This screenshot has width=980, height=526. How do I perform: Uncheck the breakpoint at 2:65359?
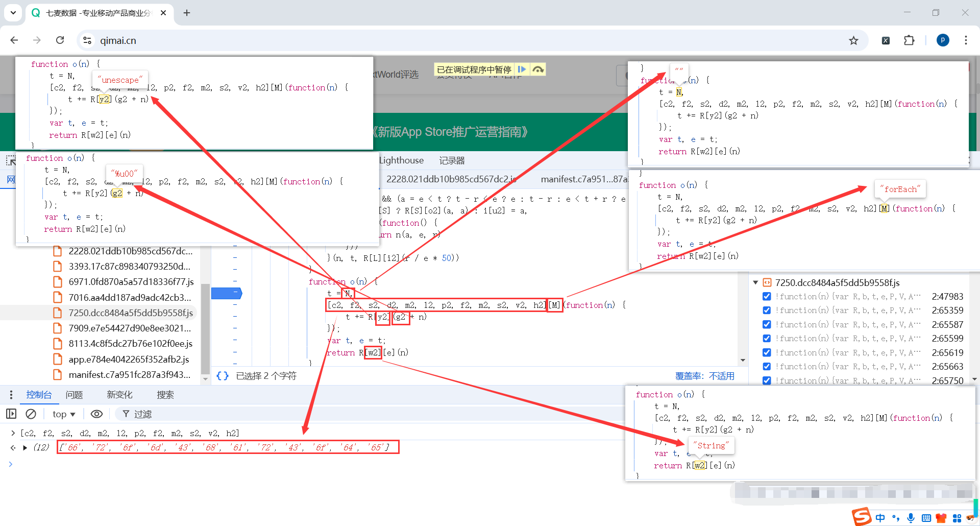pos(767,310)
